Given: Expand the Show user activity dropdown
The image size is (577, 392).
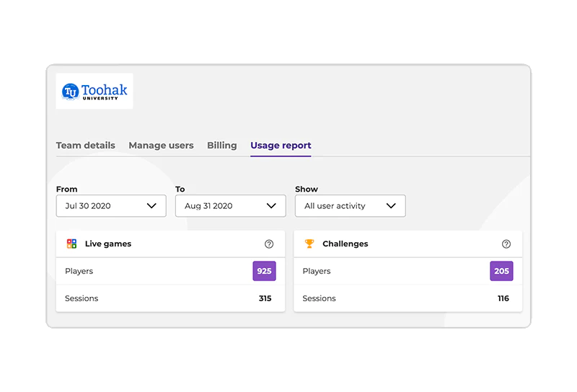Looking at the screenshot, I should click(x=350, y=206).
